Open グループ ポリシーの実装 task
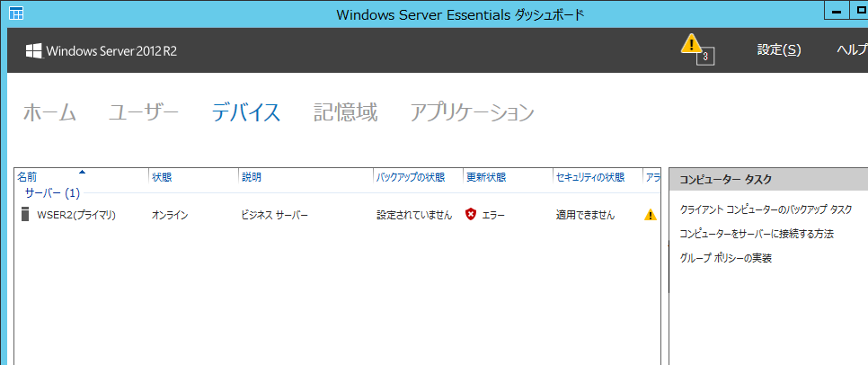The width and height of the screenshot is (868, 365). coord(725,258)
